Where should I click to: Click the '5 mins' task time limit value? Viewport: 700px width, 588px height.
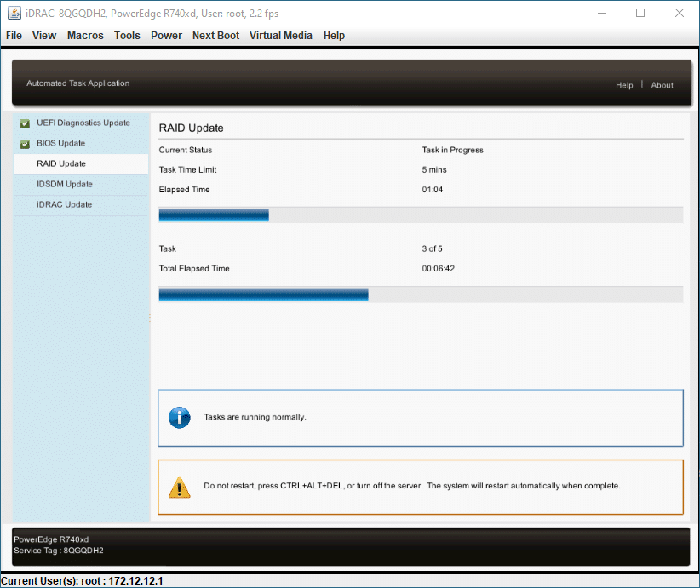point(434,170)
